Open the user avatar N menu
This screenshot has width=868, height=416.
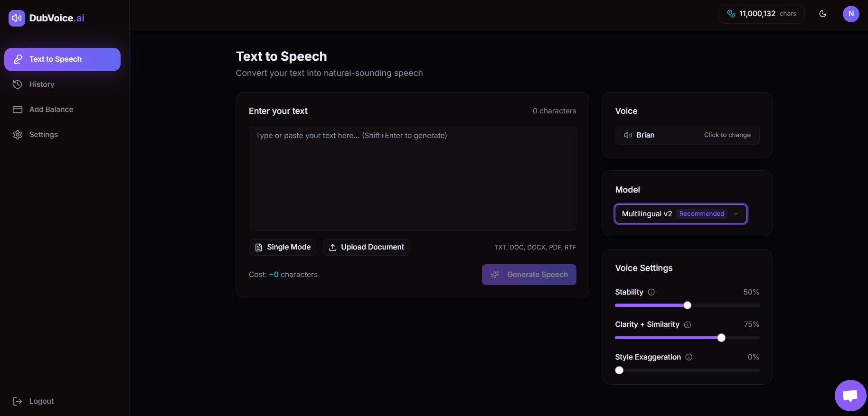(x=851, y=14)
